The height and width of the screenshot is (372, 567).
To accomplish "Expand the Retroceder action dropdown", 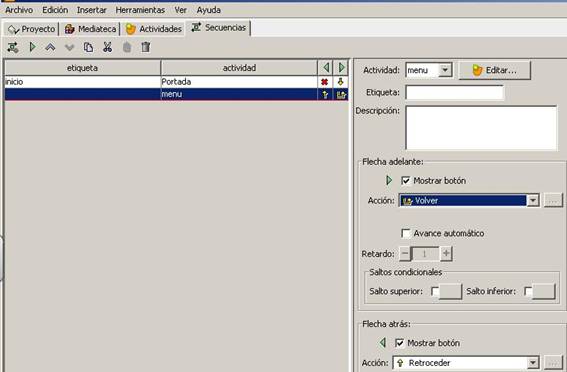I will click(532, 363).
